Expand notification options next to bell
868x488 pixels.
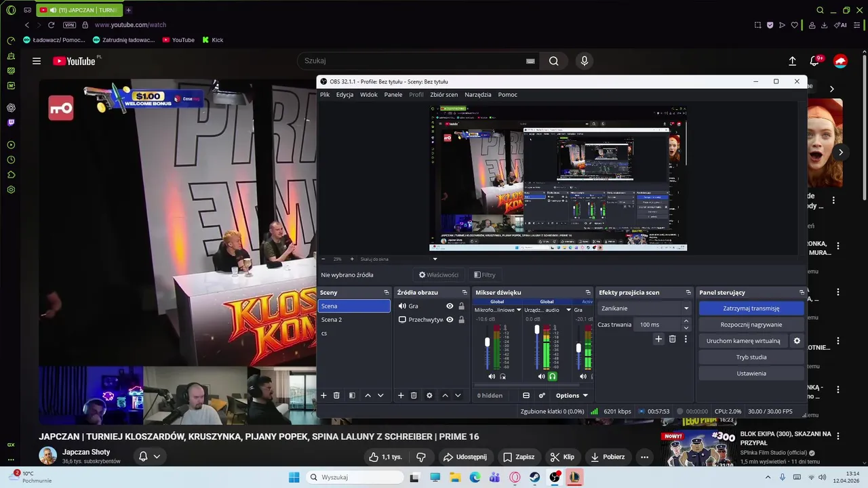click(x=157, y=456)
